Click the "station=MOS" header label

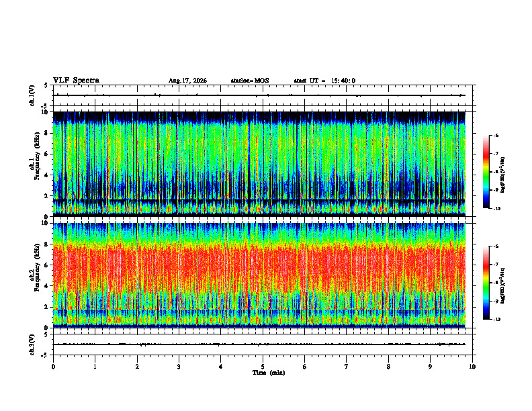point(250,81)
